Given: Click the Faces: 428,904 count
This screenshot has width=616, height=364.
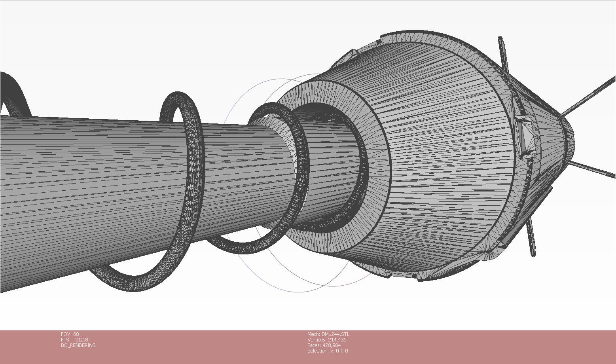Looking at the screenshot, I should [x=324, y=345].
